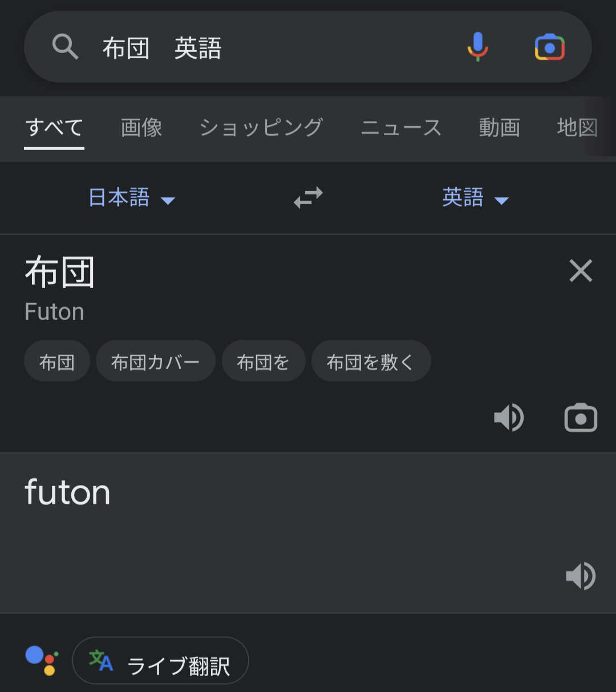The width and height of the screenshot is (616, 692).
Task: Click the magnifying glass search icon
Action: 65,47
